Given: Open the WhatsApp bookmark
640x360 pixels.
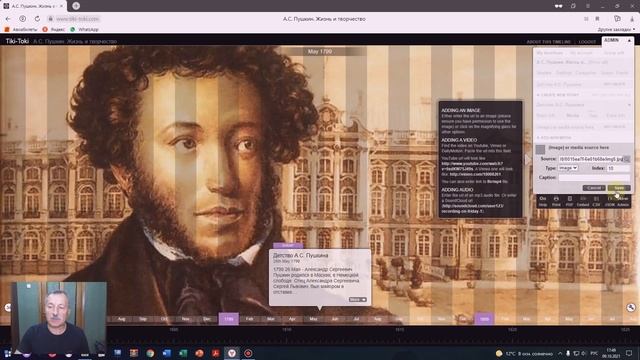Looking at the screenshot, I should pos(85,29).
